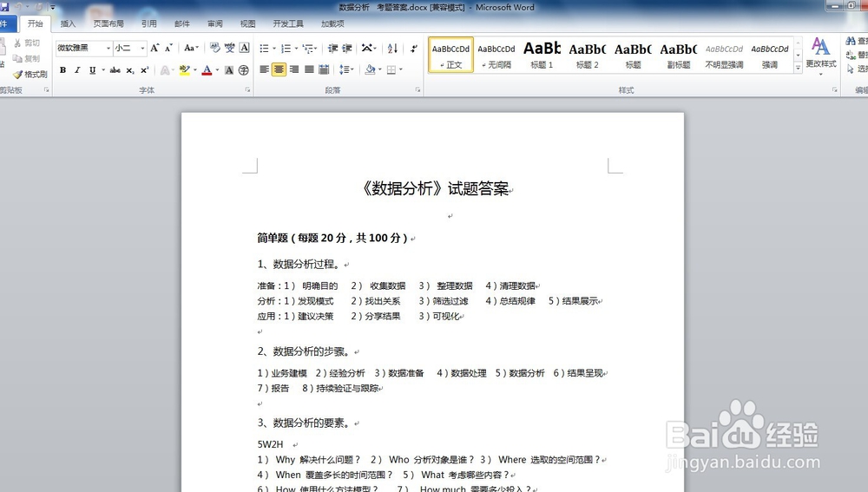Click the Save icon in Quick Access toolbar
Image resolution: width=868 pixels, height=492 pixels.
(x=5, y=7)
